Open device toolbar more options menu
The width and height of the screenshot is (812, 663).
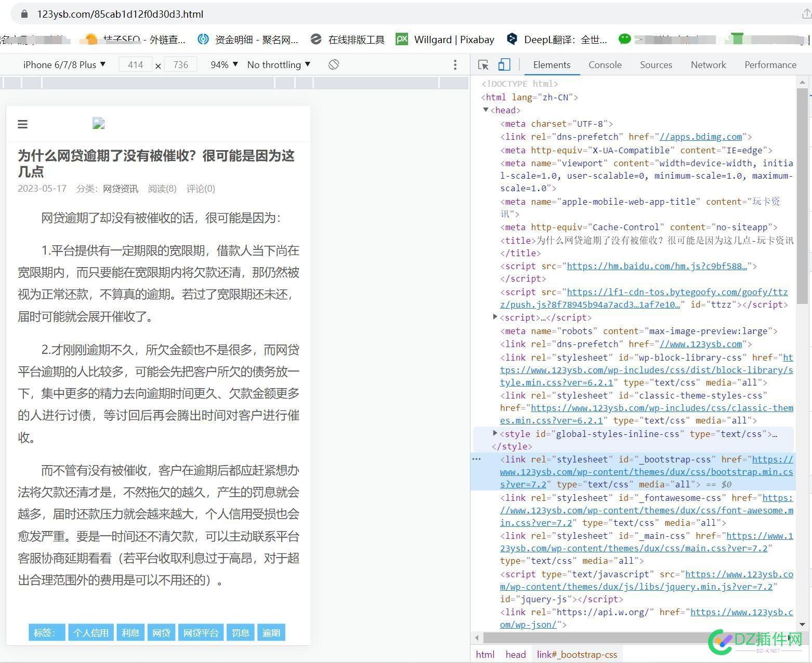pos(455,64)
